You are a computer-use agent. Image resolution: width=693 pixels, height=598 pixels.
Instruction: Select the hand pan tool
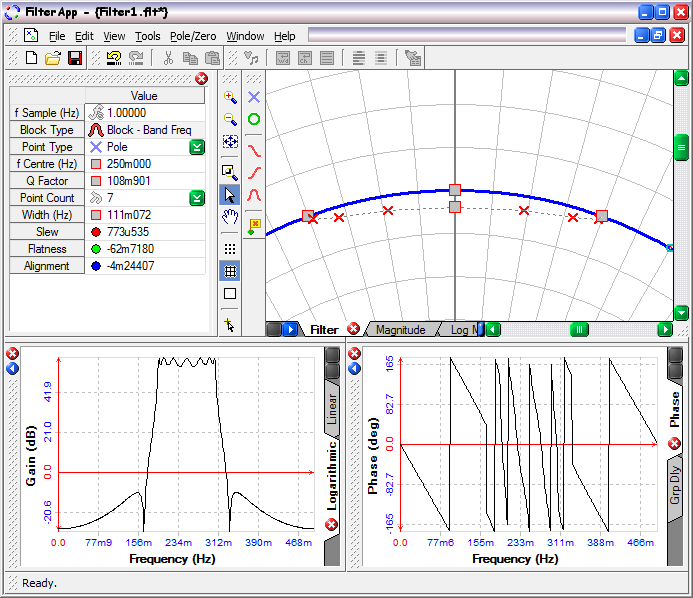[x=230, y=217]
